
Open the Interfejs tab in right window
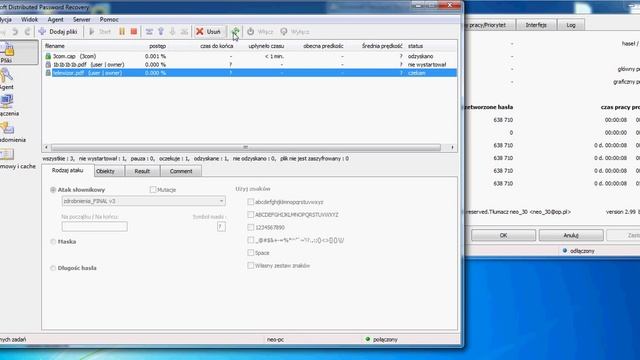click(536, 25)
